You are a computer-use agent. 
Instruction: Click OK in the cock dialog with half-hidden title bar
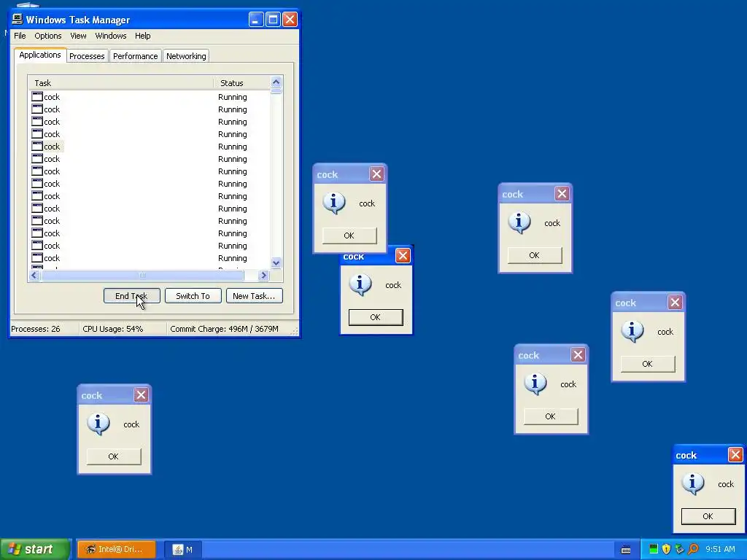[376, 317]
